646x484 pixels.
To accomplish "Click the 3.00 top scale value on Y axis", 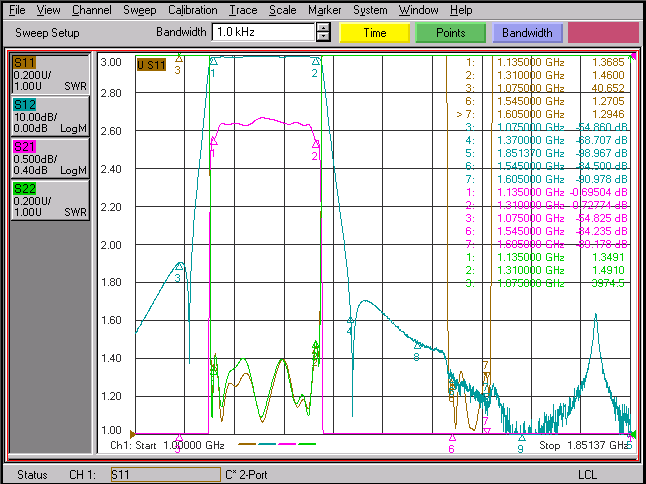I will tap(111, 63).
